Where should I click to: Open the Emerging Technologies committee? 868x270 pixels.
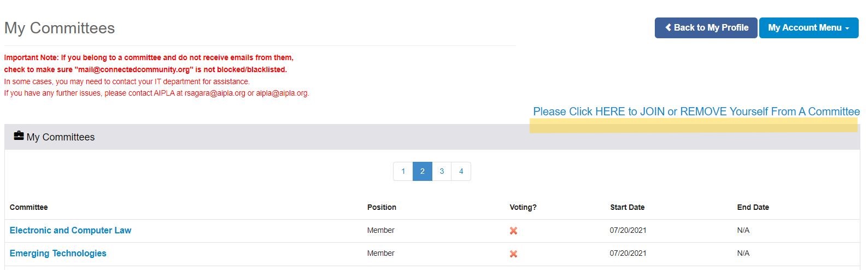pyautogui.click(x=58, y=253)
